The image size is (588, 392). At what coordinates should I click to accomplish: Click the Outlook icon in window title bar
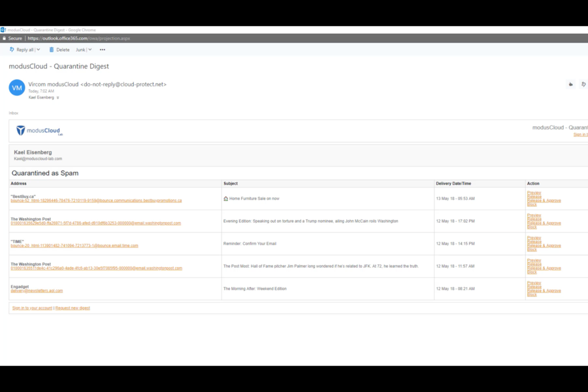click(3, 29)
